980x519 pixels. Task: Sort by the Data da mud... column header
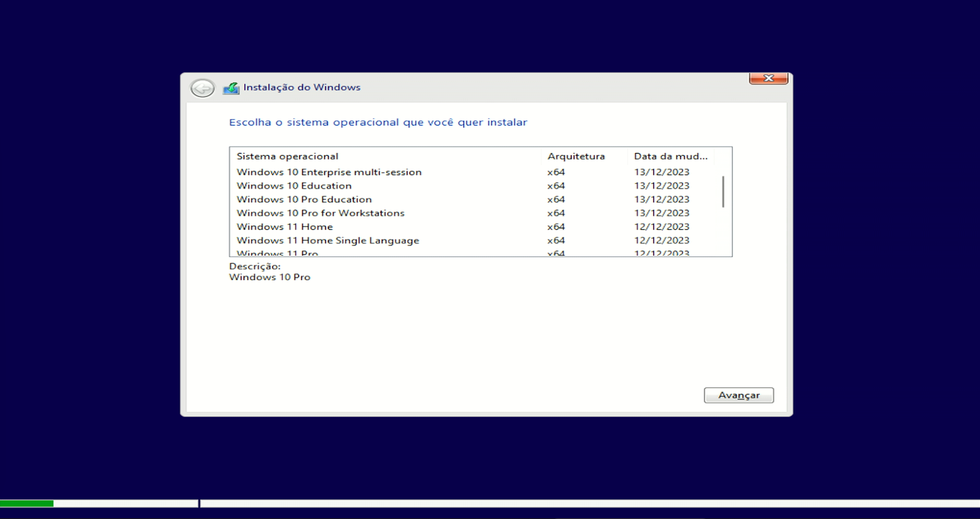671,156
